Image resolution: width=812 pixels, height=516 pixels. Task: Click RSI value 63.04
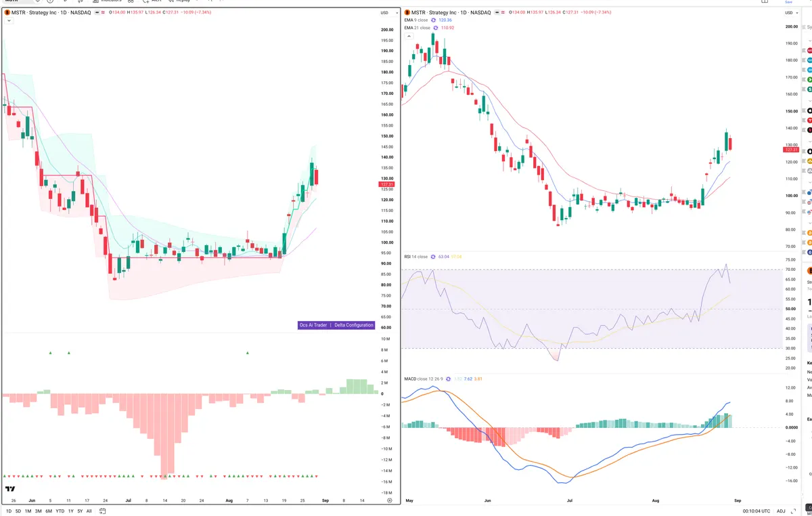(444, 257)
